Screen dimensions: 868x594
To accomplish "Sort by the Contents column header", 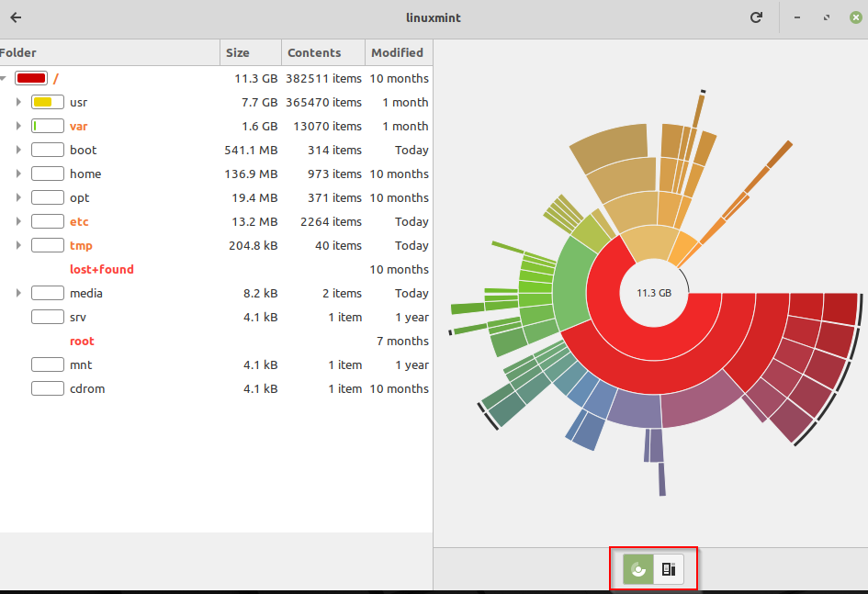I will click(x=323, y=52).
